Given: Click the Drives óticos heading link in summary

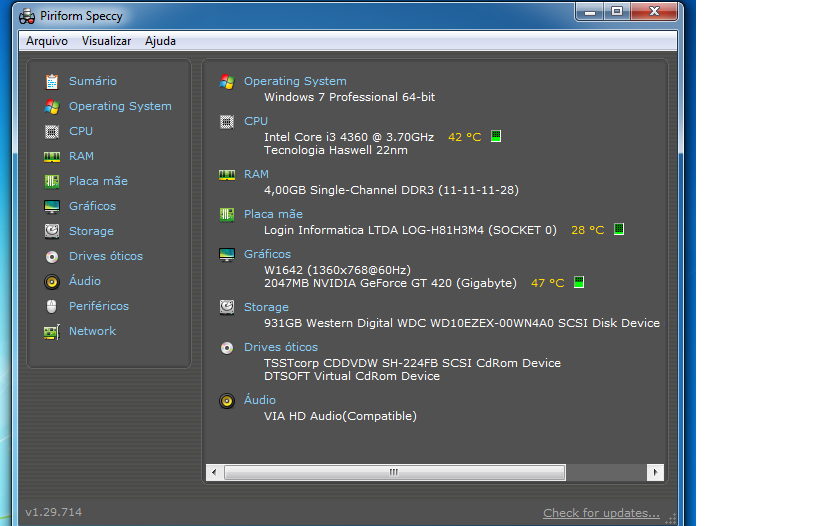Looking at the screenshot, I should [x=281, y=347].
